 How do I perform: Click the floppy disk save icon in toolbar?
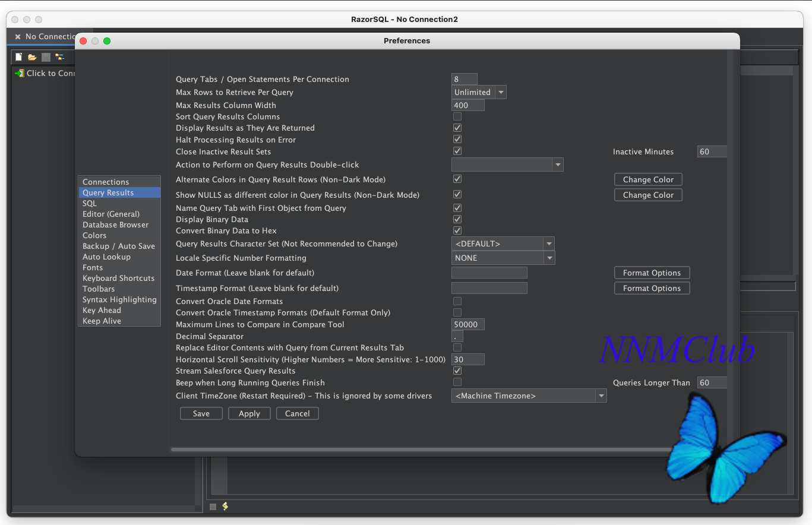(46, 57)
